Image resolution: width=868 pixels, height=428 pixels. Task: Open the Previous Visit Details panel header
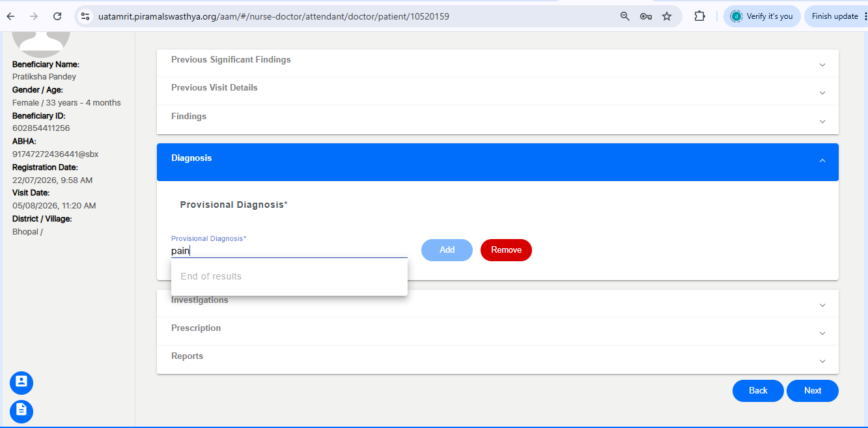pos(497,91)
